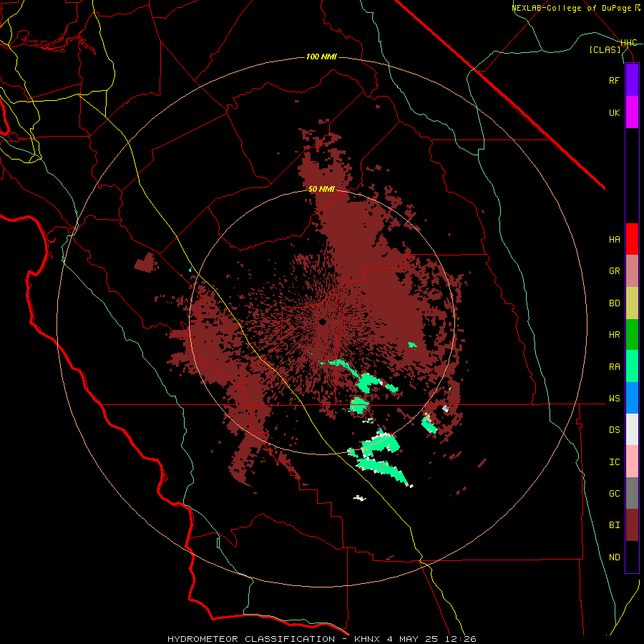Click the HA red legend swatch
Viewport: 644px width, 644px height.
(632, 239)
